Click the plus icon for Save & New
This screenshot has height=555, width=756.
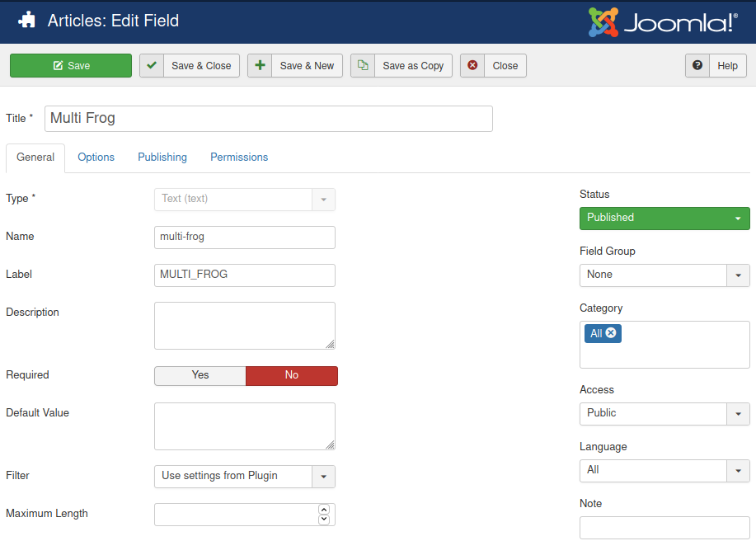tap(260, 65)
